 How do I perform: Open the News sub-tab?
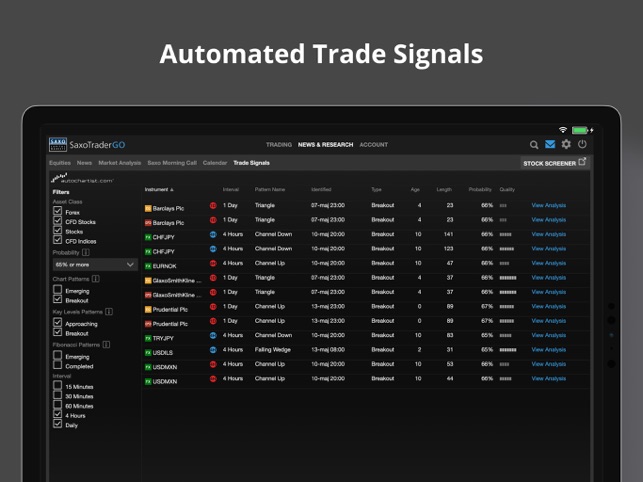(x=84, y=163)
